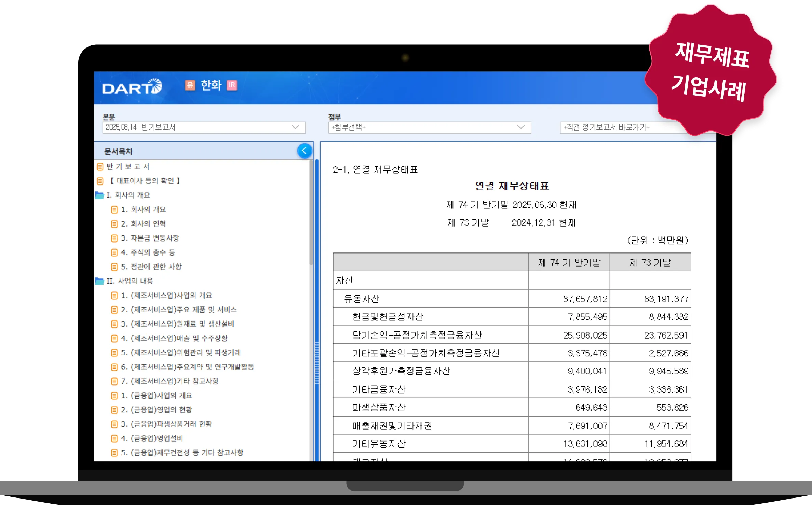Click document icon beside (제조서비스업)주요 제품 및 서비스
Viewport: 812px width, 505px height.
tap(114, 310)
